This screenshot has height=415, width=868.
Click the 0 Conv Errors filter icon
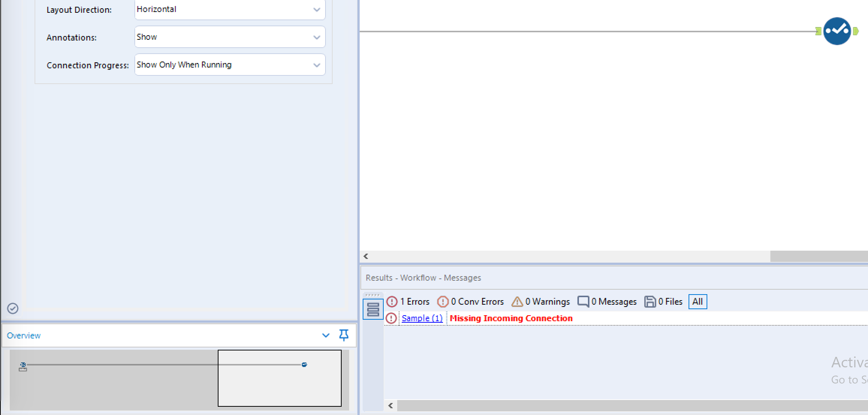tap(443, 301)
